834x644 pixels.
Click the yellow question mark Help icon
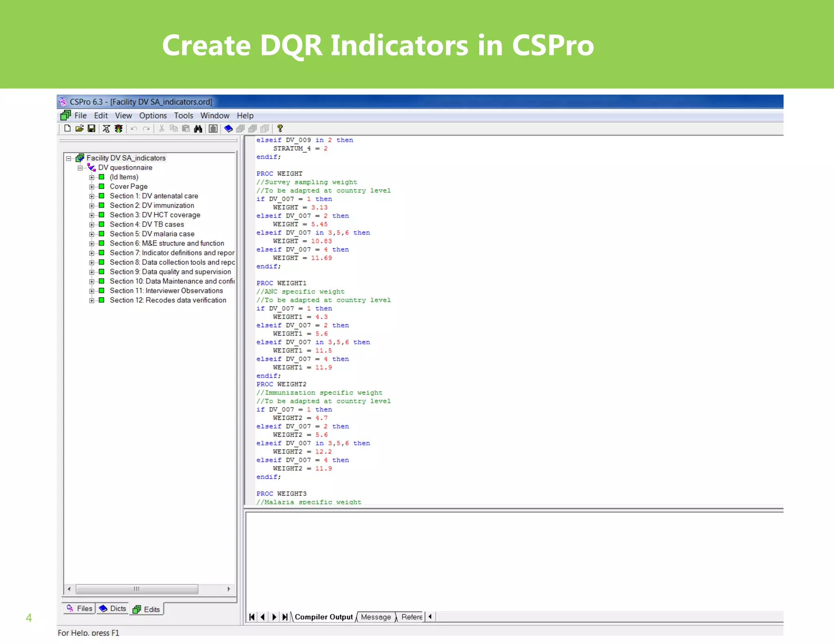[280, 129]
